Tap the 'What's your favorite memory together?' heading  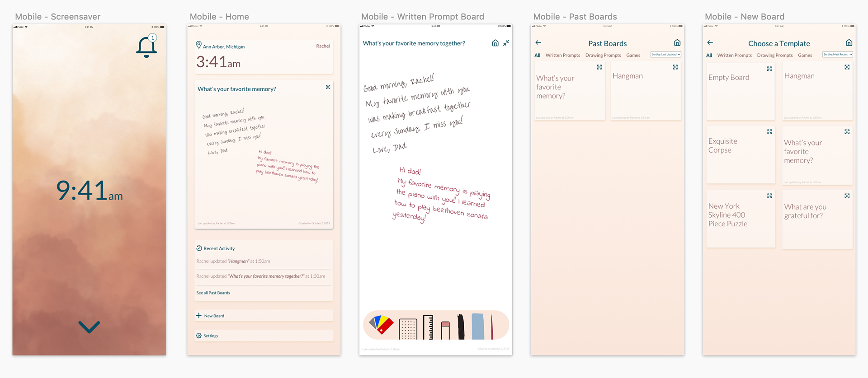point(414,43)
